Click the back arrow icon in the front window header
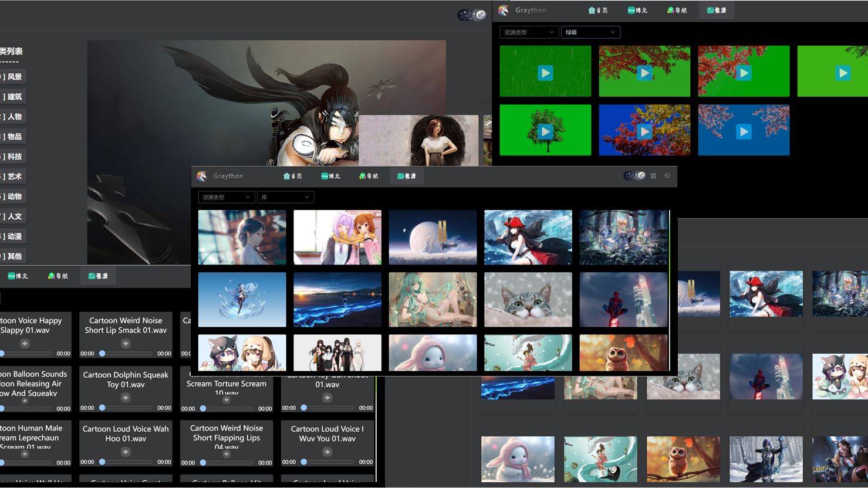Image resolution: width=868 pixels, height=488 pixels. (x=667, y=176)
